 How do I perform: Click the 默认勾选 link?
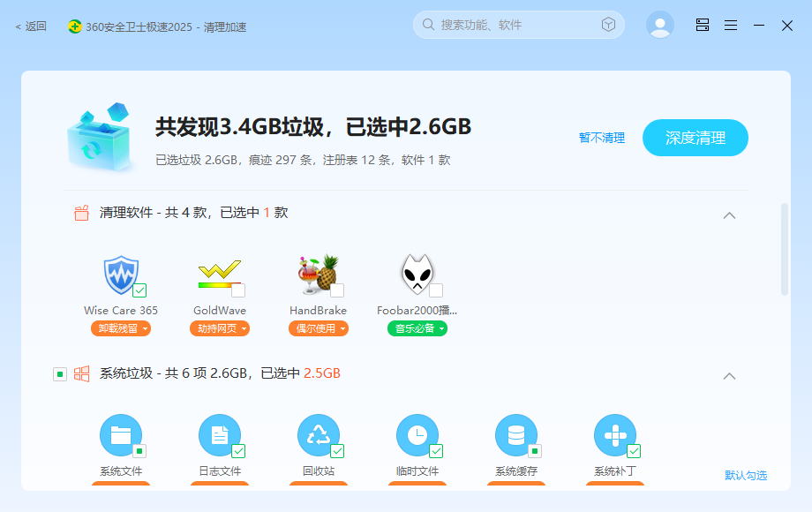[746, 475]
